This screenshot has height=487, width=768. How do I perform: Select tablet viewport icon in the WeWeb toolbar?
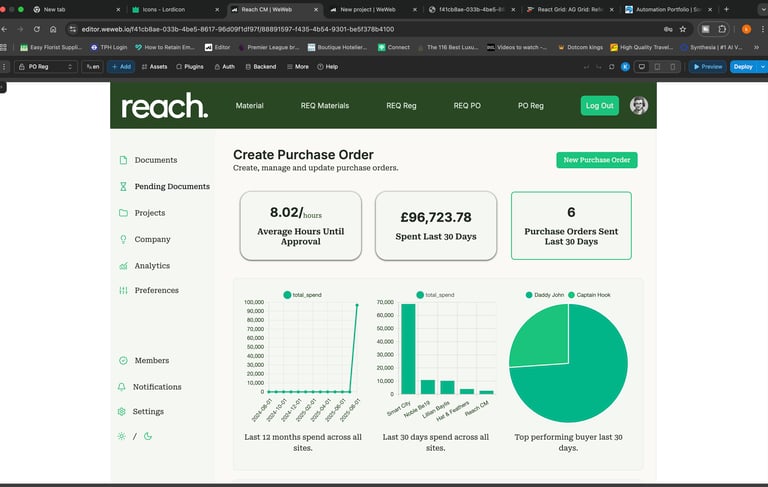pos(657,67)
